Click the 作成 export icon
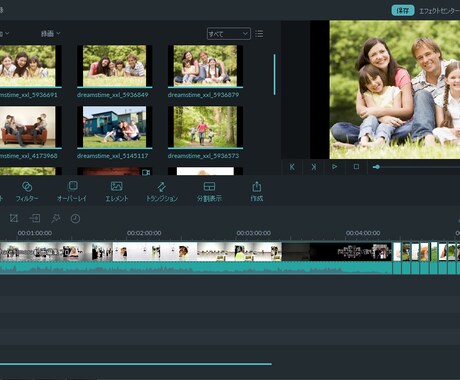Viewport: 460px width, 380px height. coord(257,192)
